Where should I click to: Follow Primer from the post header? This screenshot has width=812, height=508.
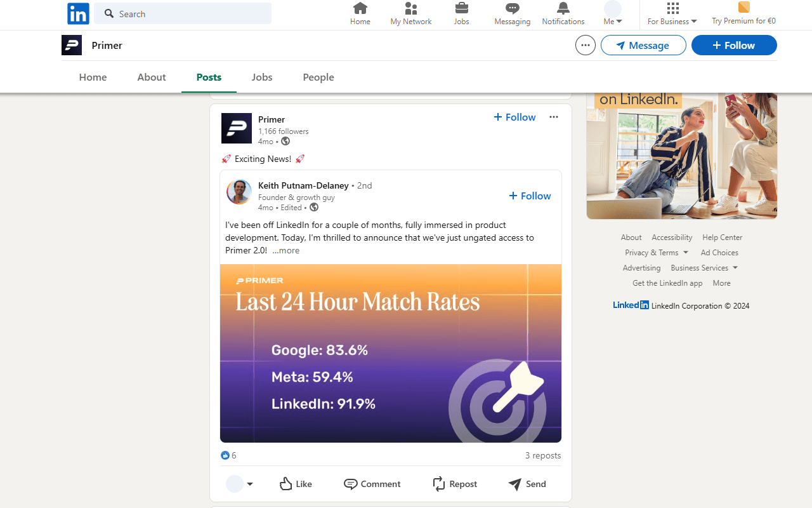click(x=514, y=117)
